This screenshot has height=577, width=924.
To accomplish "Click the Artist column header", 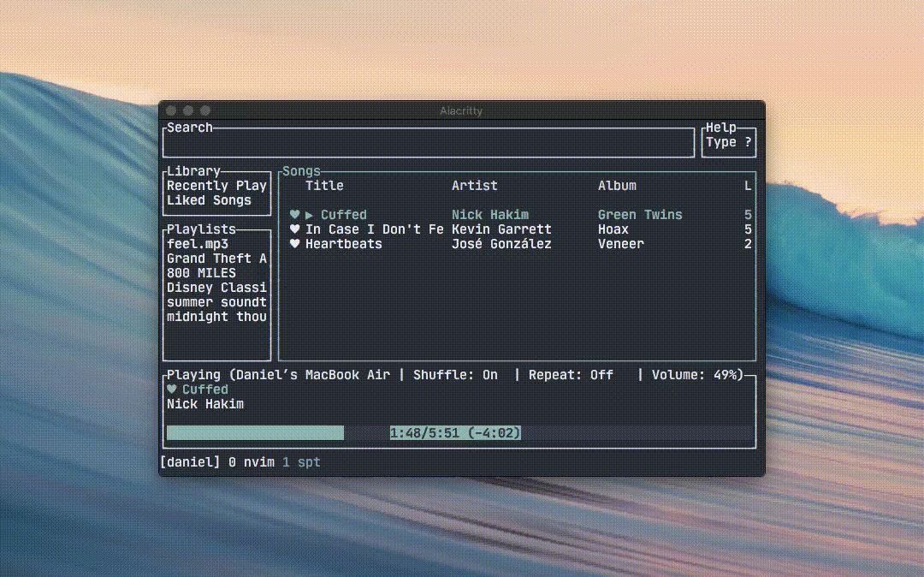I will pyautogui.click(x=474, y=186).
